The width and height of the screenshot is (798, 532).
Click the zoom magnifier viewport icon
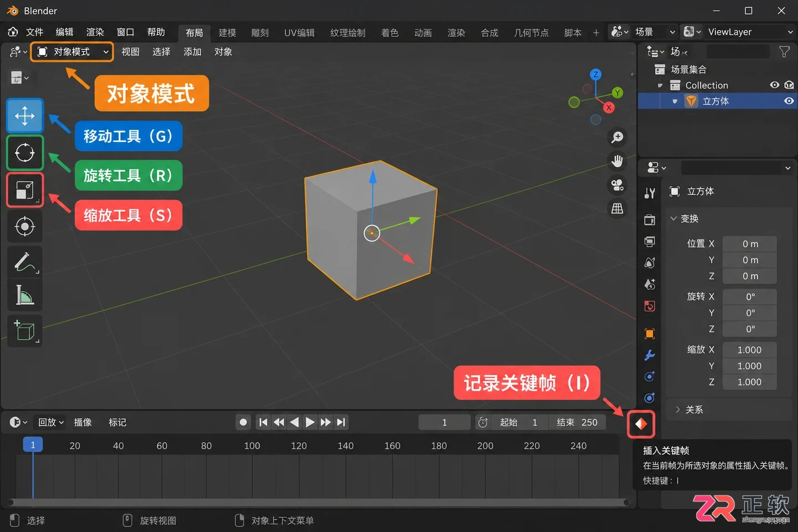(617, 137)
